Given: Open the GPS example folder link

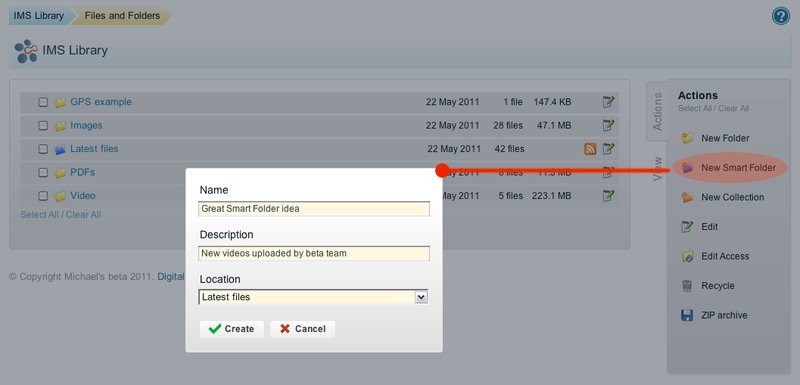Looking at the screenshot, I should pos(101,102).
